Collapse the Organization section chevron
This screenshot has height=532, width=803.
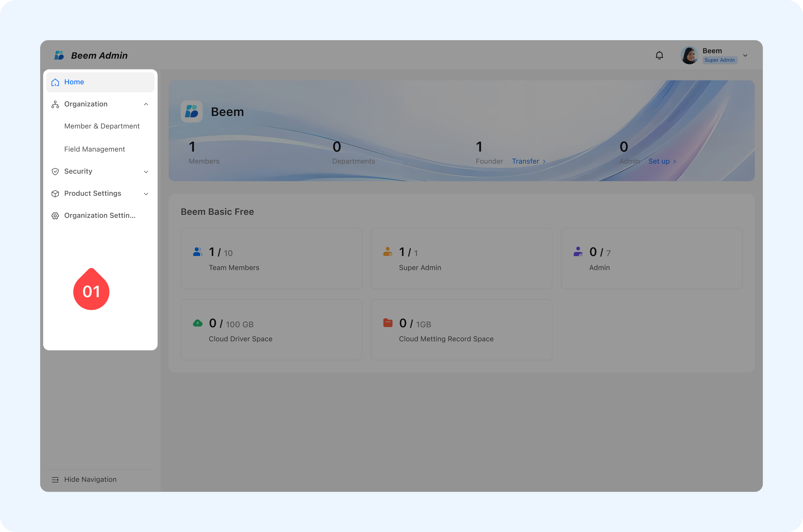[146, 104]
